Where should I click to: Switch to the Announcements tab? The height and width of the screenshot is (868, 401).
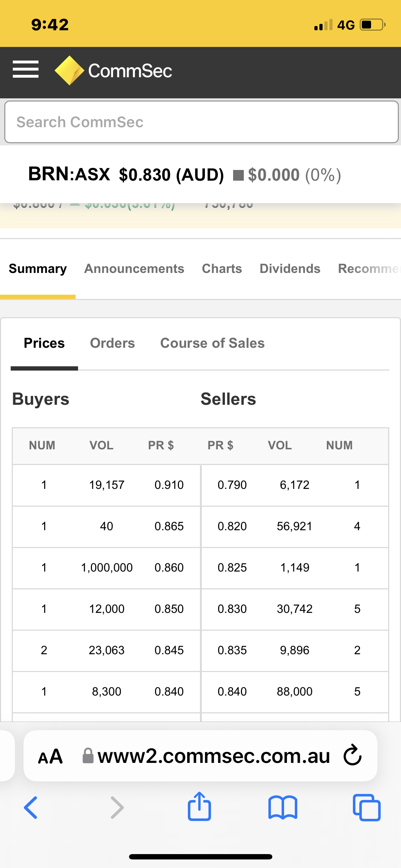(134, 269)
